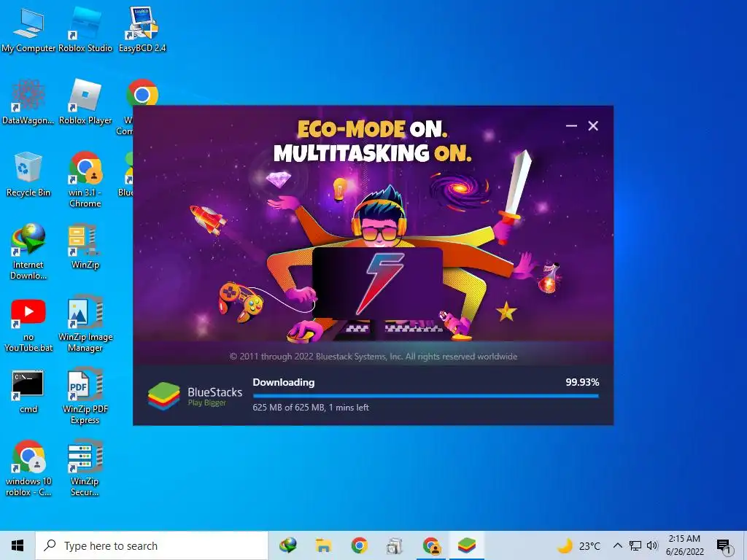Viewport: 747px width, 560px height.
Task: Open notification Action Center
Action: pos(724,546)
